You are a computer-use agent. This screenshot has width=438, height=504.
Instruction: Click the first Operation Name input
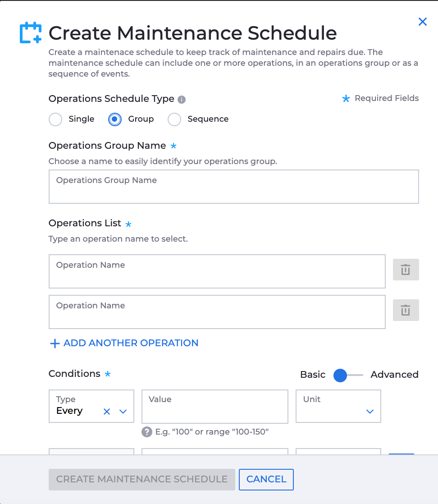coord(217,271)
